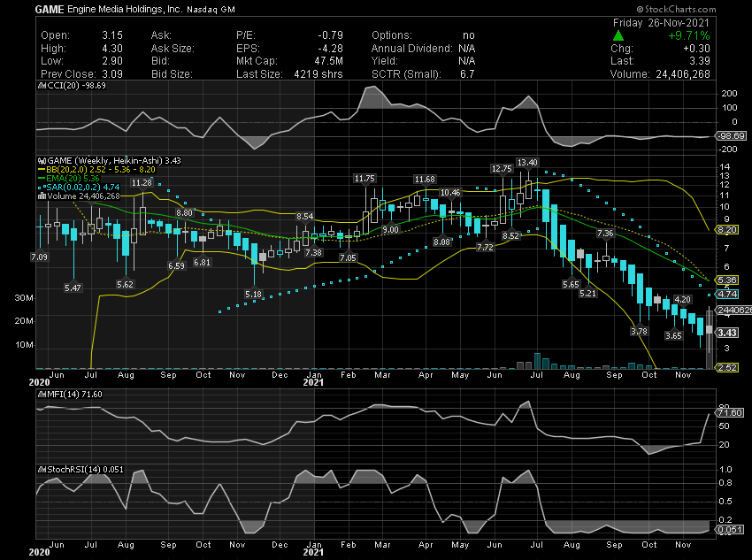The height and width of the screenshot is (560, 752).
Task: Click the 3.43 current price axis tag
Action: (727, 333)
